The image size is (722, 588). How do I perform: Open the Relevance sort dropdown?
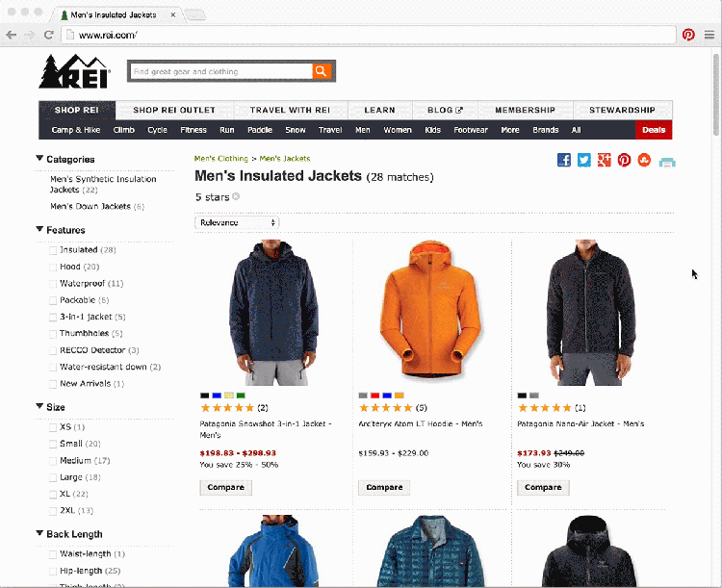(x=237, y=223)
